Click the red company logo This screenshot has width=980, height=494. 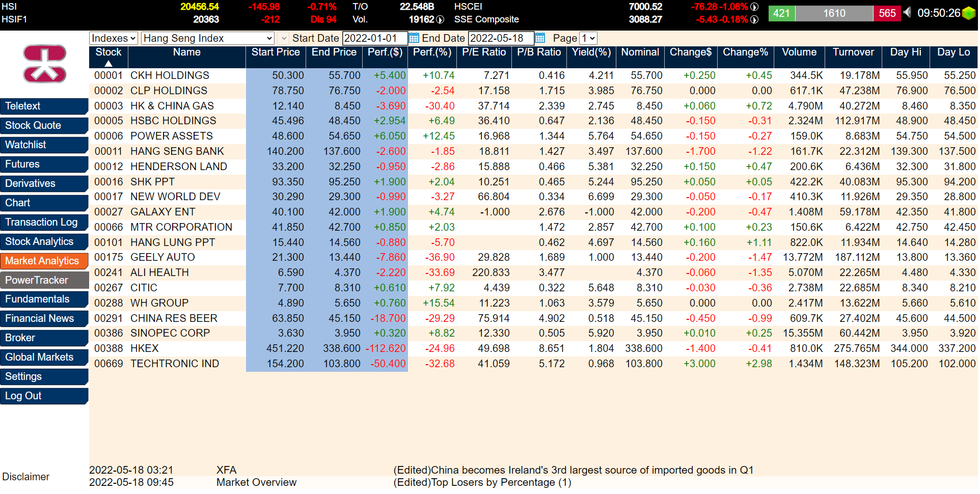click(45, 64)
